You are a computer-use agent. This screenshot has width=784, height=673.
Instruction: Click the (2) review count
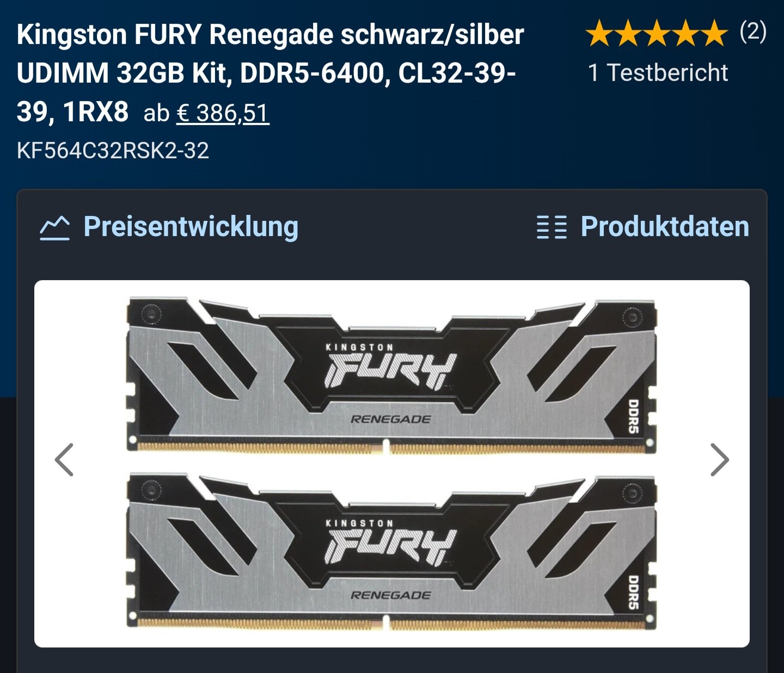(x=753, y=32)
